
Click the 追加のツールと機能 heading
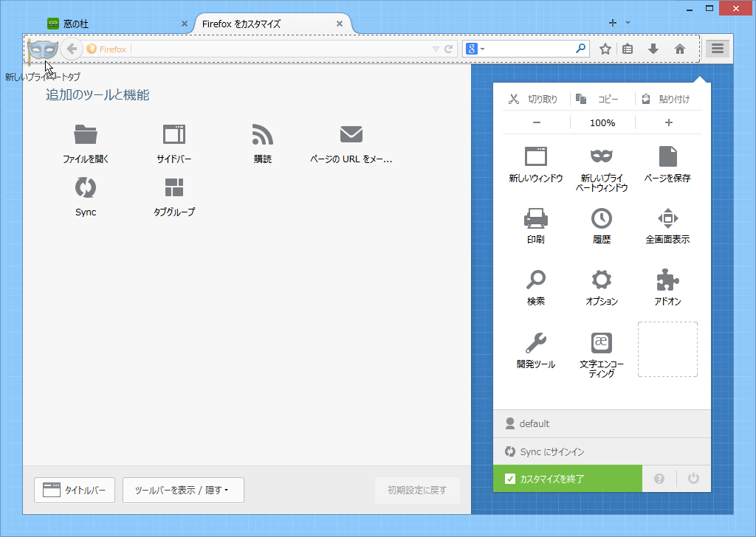click(x=97, y=95)
